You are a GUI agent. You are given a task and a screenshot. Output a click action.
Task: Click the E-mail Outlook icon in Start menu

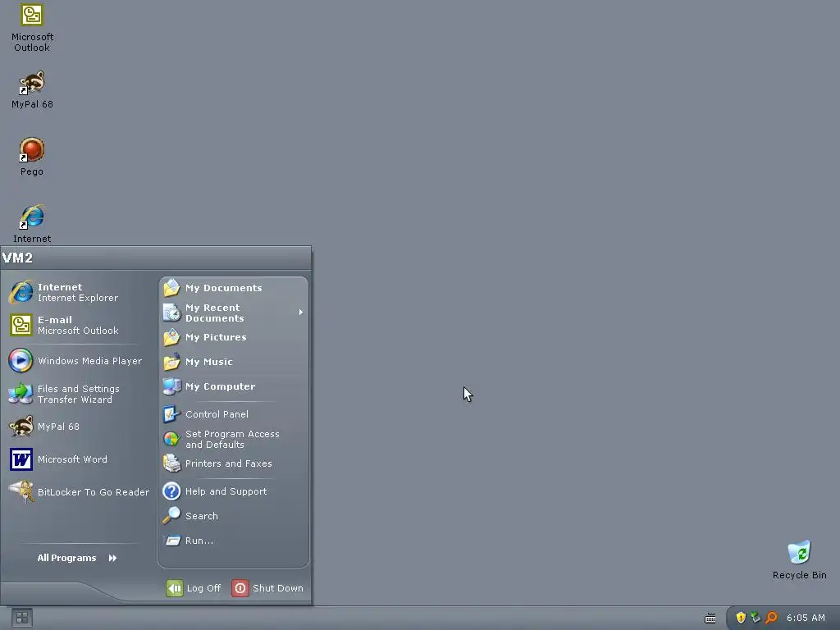point(21,325)
